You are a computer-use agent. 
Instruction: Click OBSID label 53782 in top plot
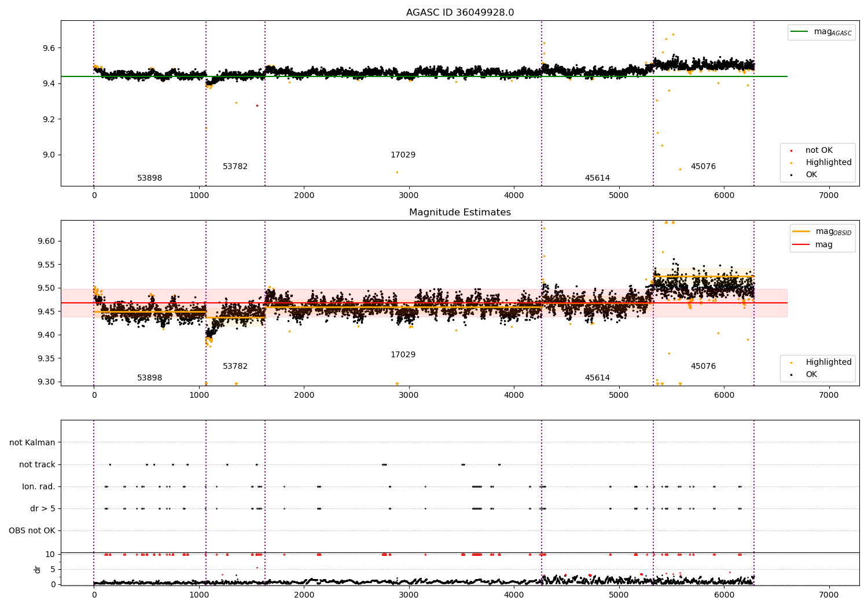point(235,167)
